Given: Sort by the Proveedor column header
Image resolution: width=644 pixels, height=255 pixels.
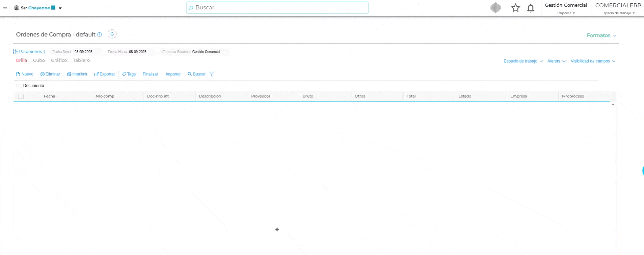Looking at the screenshot, I should click(261, 96).
